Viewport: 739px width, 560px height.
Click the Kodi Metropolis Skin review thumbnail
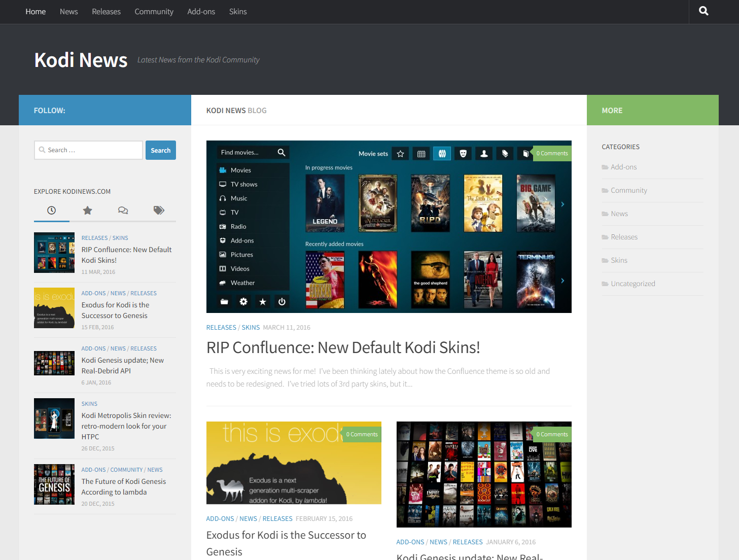tap(54, 418)
